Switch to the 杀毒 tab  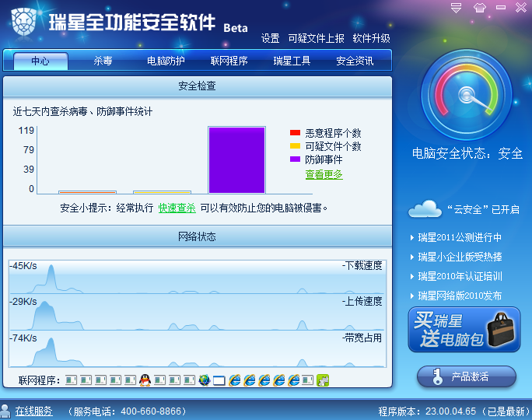tap(103, 61)
